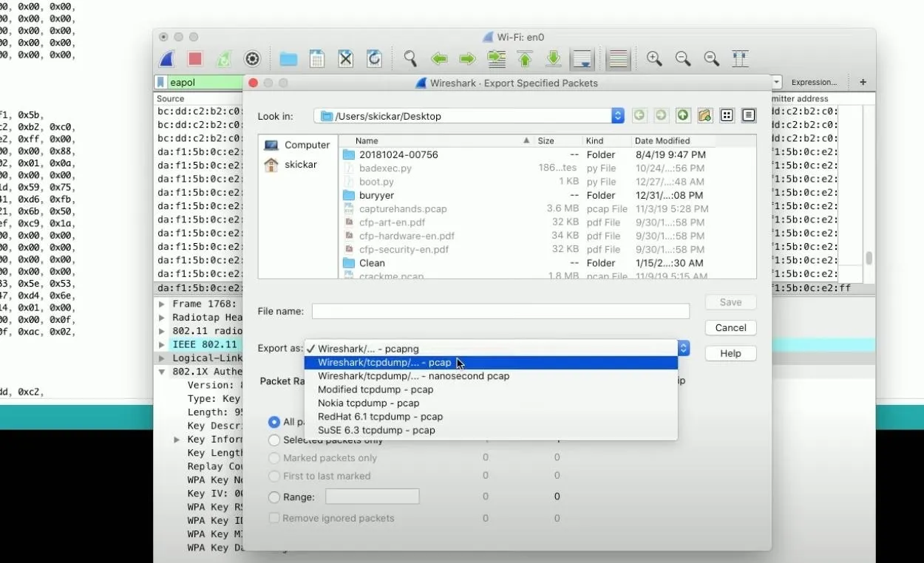Start capture with the blue shark fin icon
The height and width of the screenshot is (563, 924).
point(166,59)
